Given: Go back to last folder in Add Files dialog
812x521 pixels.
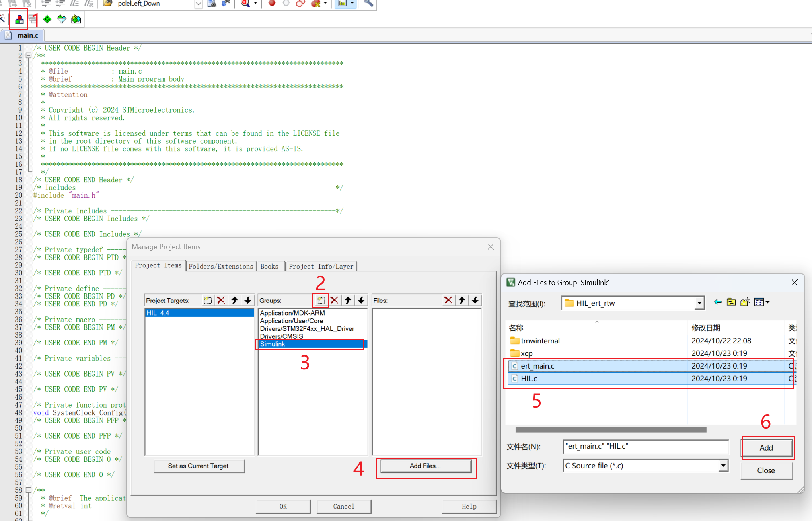Looking at the screenshot, I should click(x=718, y=302).
